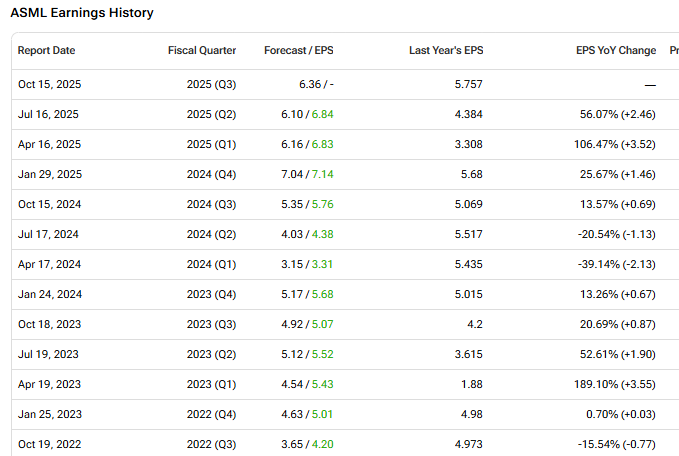Click the EPS YoY Change column header
The width and height of the screenshot is (679, 456).
click(x=616, y=51)
